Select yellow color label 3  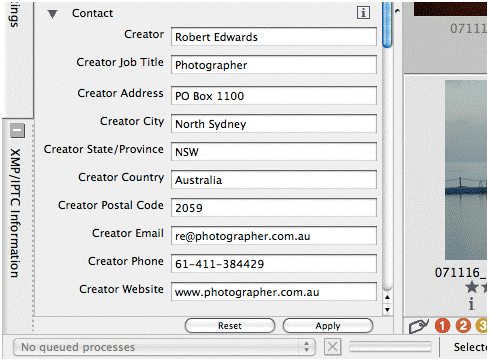click(x=481, y=326)
